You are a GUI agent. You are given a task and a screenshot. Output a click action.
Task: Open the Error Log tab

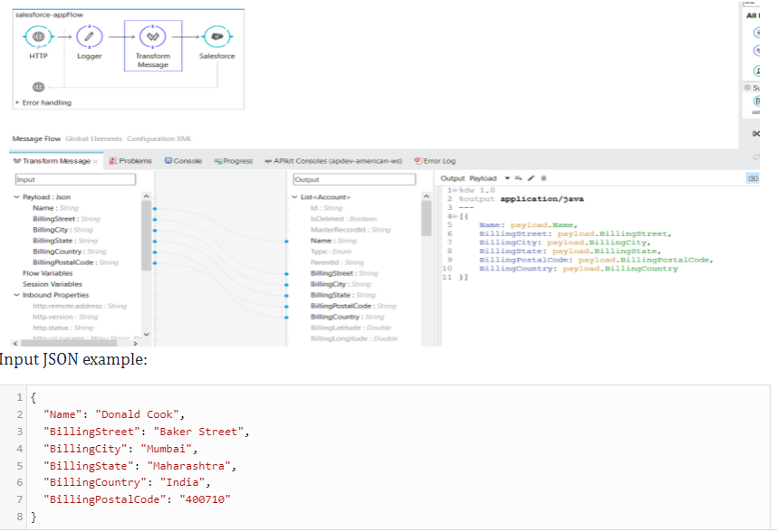point(435,161)
